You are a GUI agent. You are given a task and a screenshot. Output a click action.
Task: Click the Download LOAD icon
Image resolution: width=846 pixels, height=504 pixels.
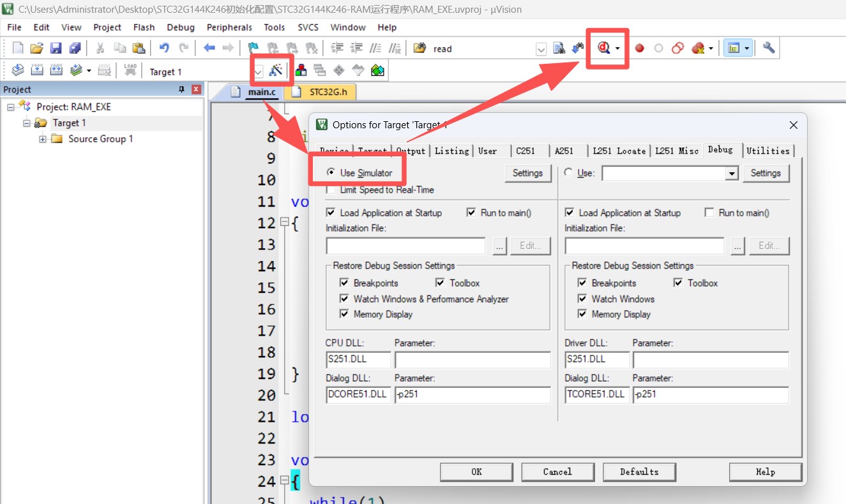pos(130,70)
